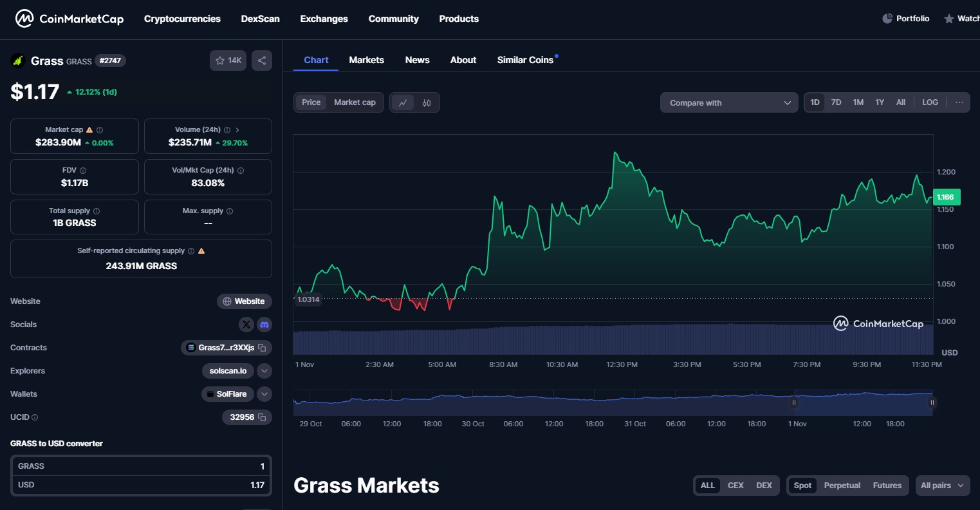
Task: Click the USD amount converter field
Action: pyautogui.click(x=141, y=485)
